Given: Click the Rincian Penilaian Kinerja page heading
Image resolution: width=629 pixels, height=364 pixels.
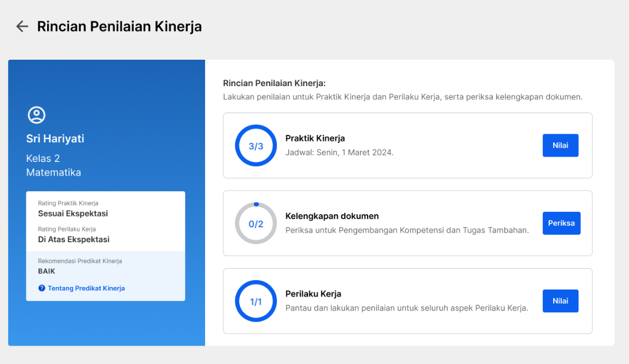Looking at the screenshot, I should pos(119,26).
